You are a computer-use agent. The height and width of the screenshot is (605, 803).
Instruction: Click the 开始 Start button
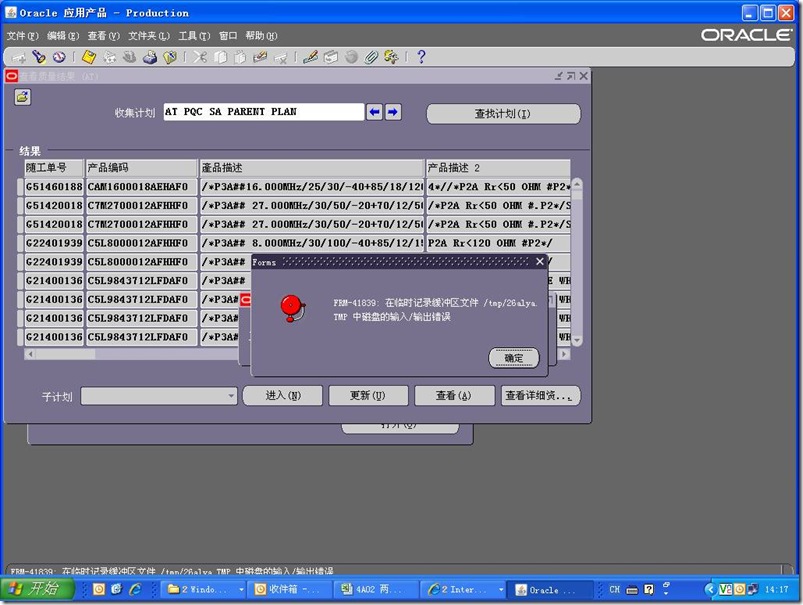(x=37, y=589)
